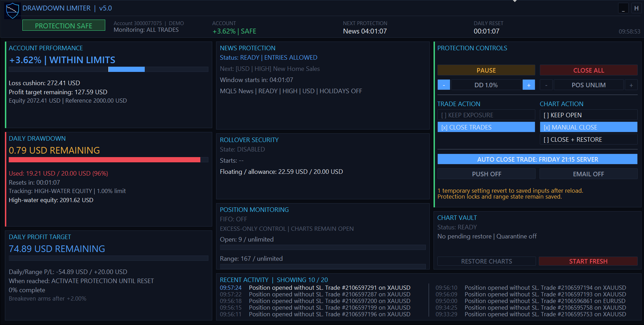Toggle the MANUAL CLOSE chart action
The height and width of the screenshot is (325, 644).
click(x=589, y=127)
